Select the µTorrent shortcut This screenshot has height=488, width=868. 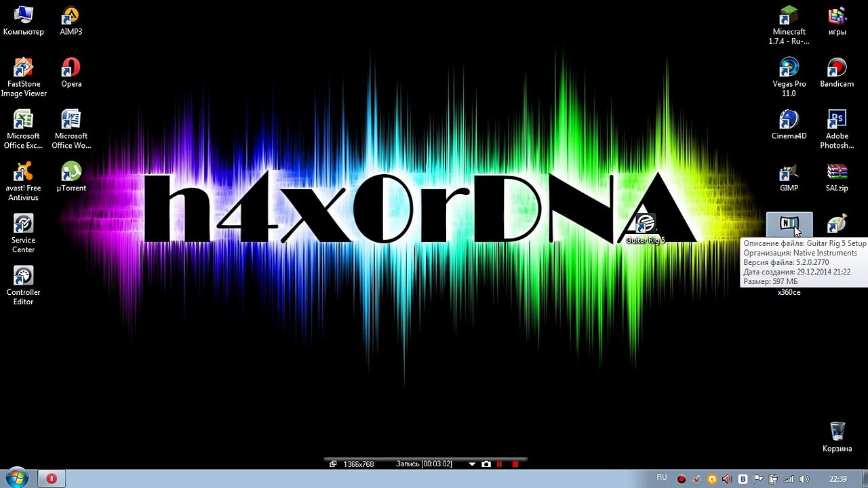[71, 178]
